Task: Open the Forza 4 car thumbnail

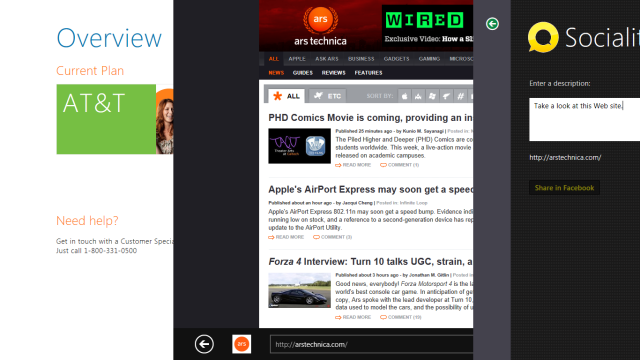Action: click(300, 290)
